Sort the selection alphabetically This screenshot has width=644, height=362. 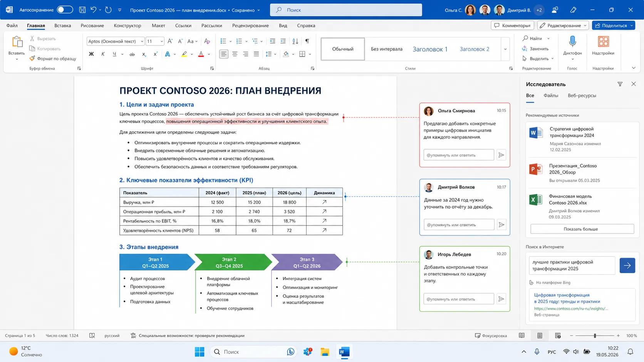click(295, 41)
